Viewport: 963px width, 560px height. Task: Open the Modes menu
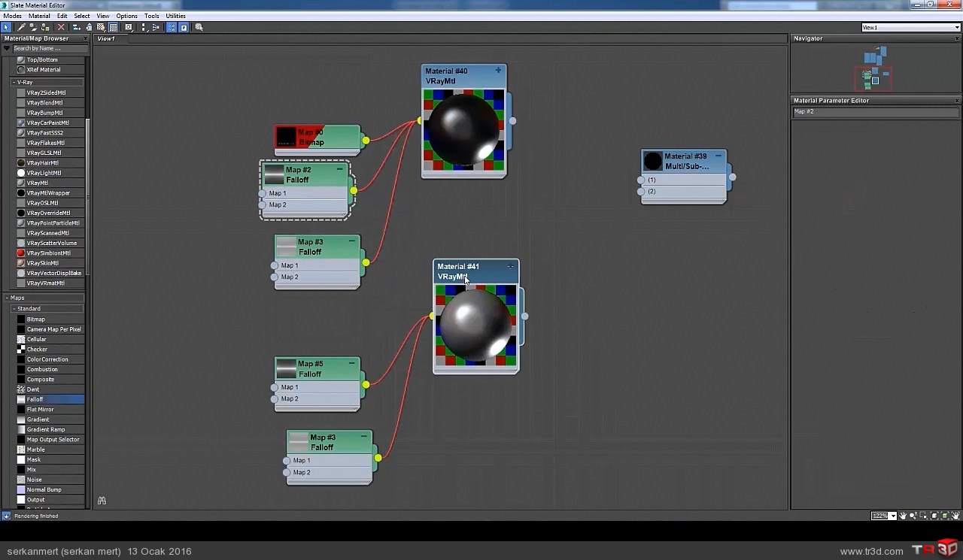(x=13, y=16)
